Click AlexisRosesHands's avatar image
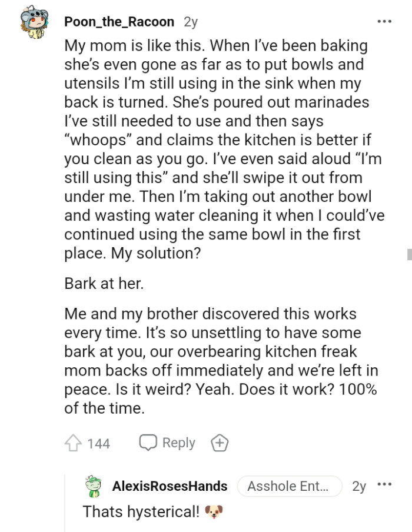 click(x=93, y=486)
